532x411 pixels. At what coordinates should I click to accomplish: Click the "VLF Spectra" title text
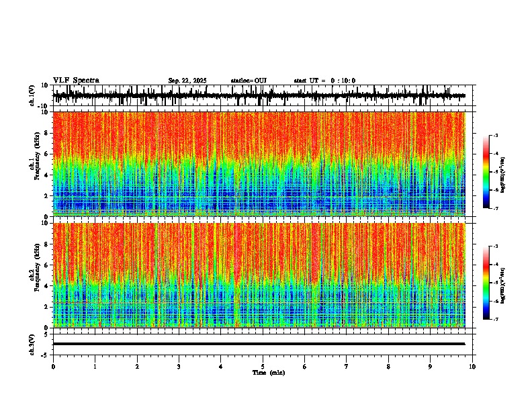point(76,81)
